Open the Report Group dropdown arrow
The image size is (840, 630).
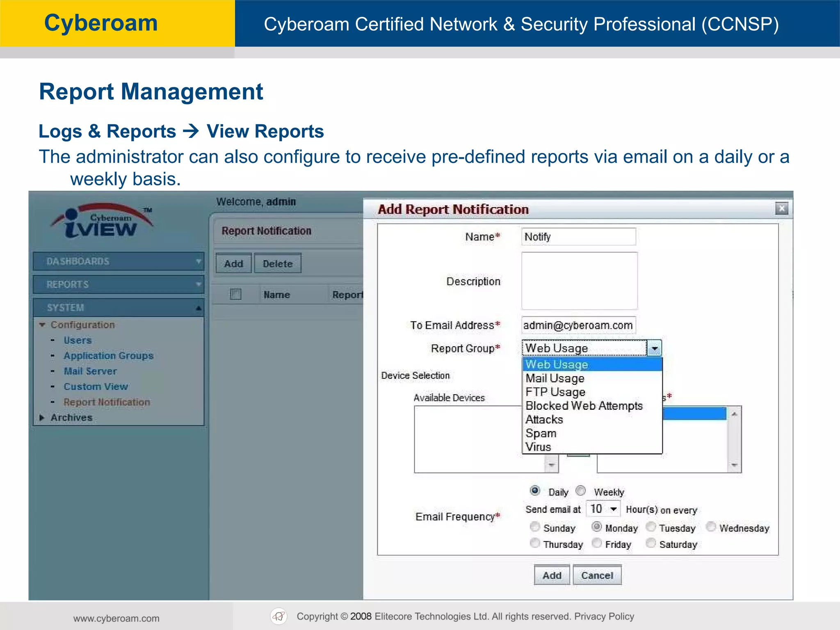click(654, 348)
